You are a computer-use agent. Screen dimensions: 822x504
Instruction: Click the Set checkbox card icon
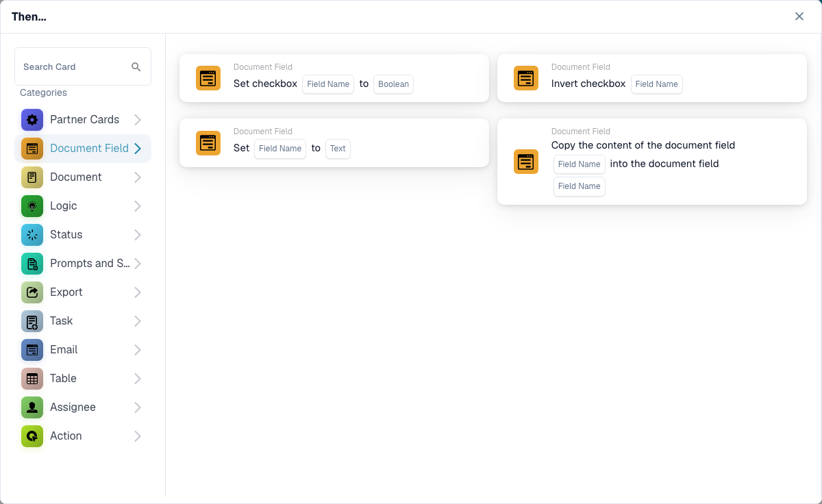pos(208,78)
